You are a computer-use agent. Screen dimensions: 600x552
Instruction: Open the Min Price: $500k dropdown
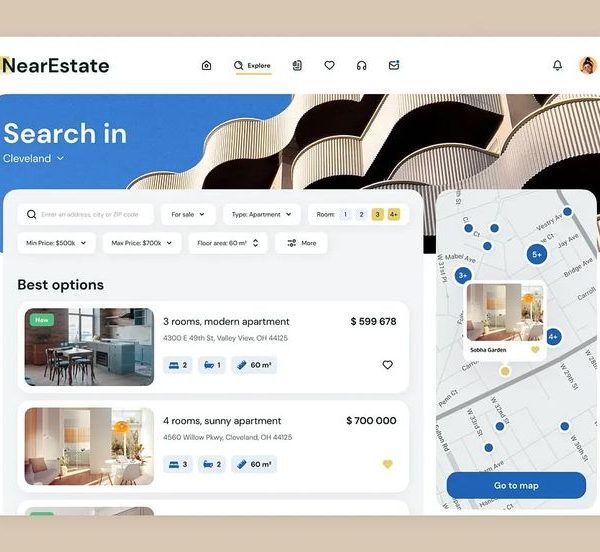point(56,243)
